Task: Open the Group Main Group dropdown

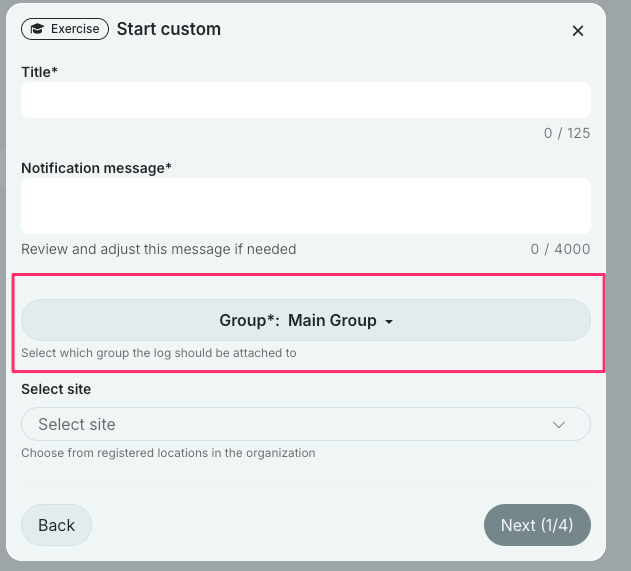Action: [x=305, y=321]
